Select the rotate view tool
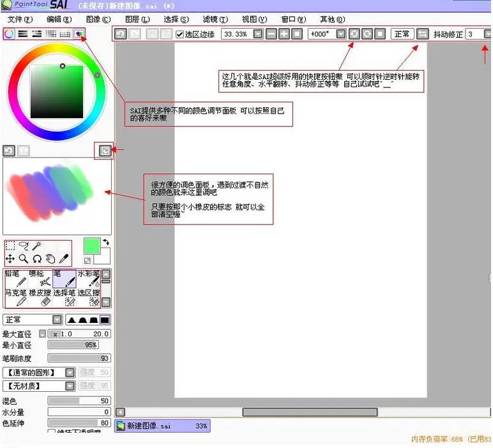 pos(37,259)
